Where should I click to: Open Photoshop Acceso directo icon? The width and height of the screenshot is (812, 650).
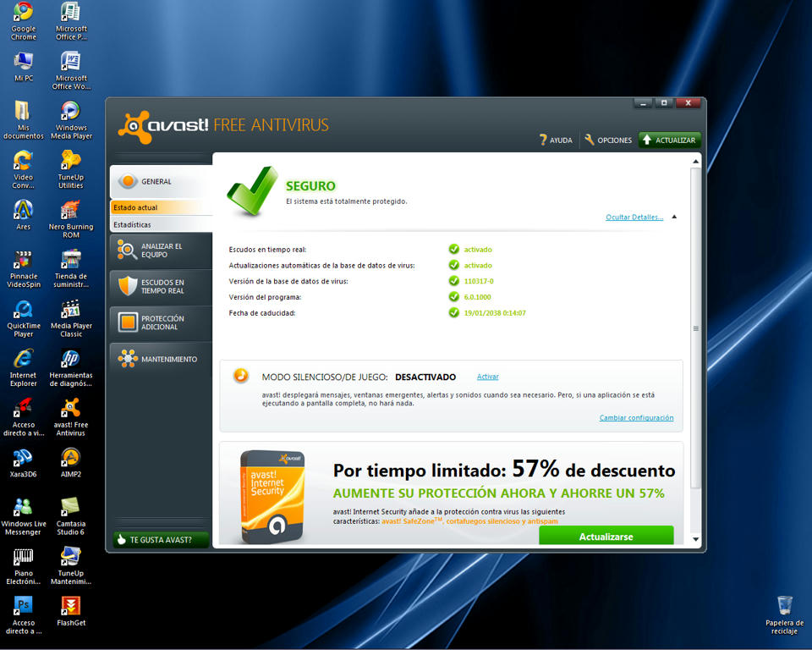pos(24,615)
